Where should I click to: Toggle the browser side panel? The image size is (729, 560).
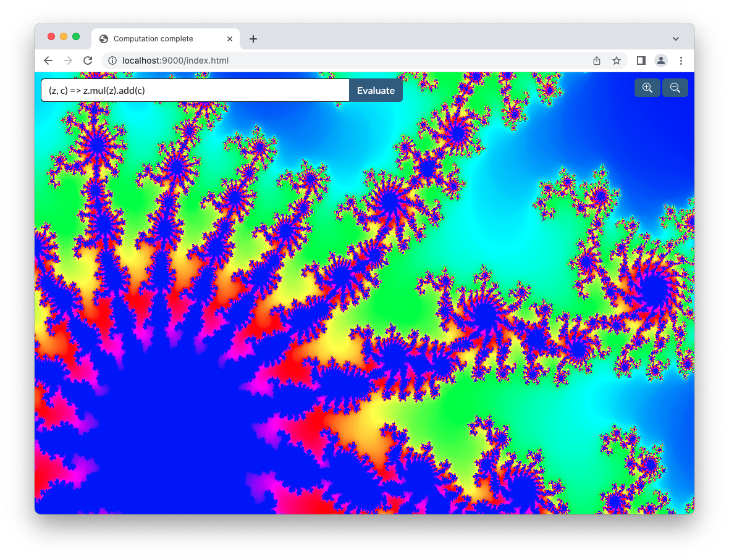pos(641,61)
